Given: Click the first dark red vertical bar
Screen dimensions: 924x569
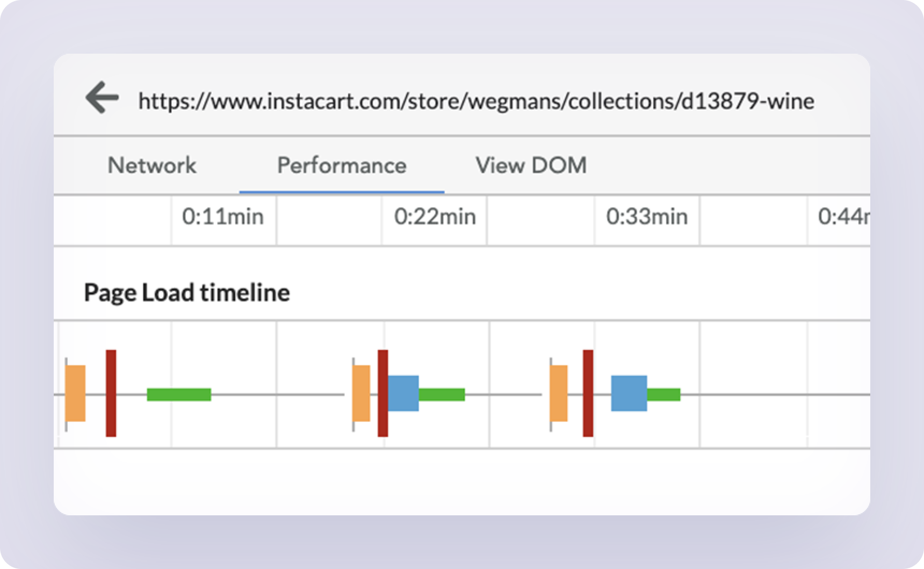Looking at the screenshot, I should pos(111,393).
